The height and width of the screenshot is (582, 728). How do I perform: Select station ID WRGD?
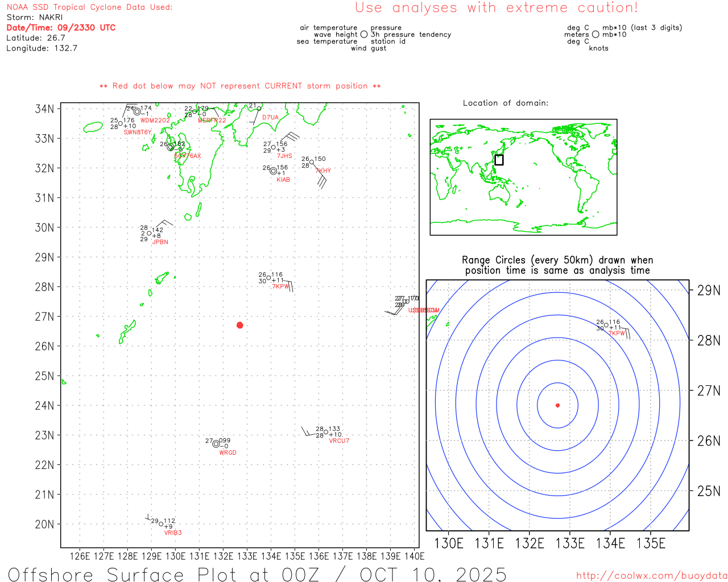pos(227,453)
